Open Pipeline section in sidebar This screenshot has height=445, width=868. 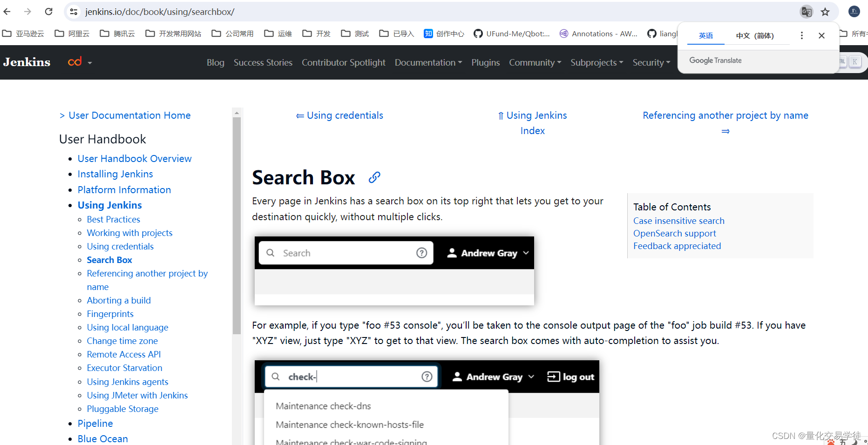(95, 424)
